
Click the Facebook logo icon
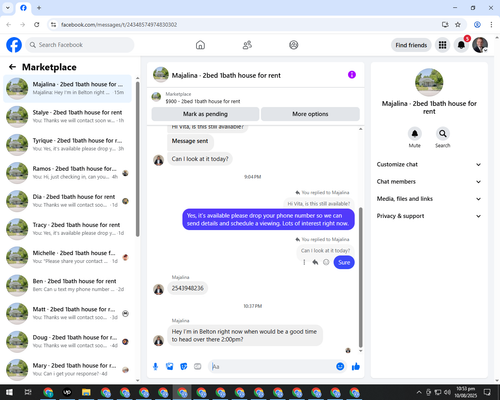click(14, 45)
